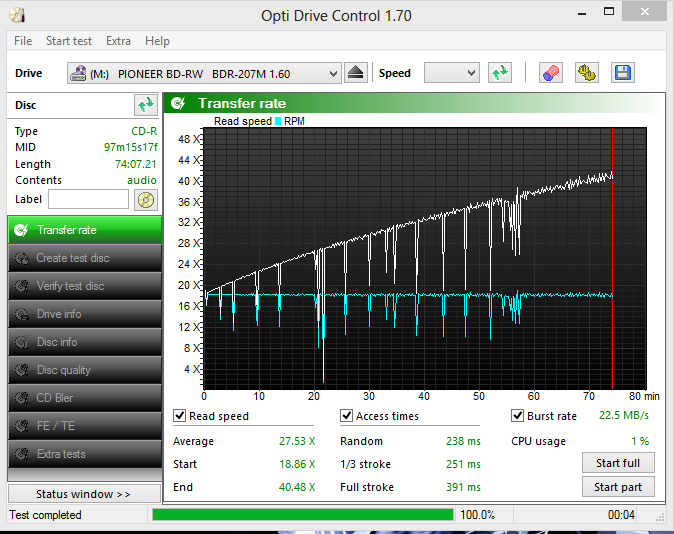Image resolution: width=674 pixels, height=534 pixels.
Task: Click the average value 27.53 X
Action: [x=297, y=441]
